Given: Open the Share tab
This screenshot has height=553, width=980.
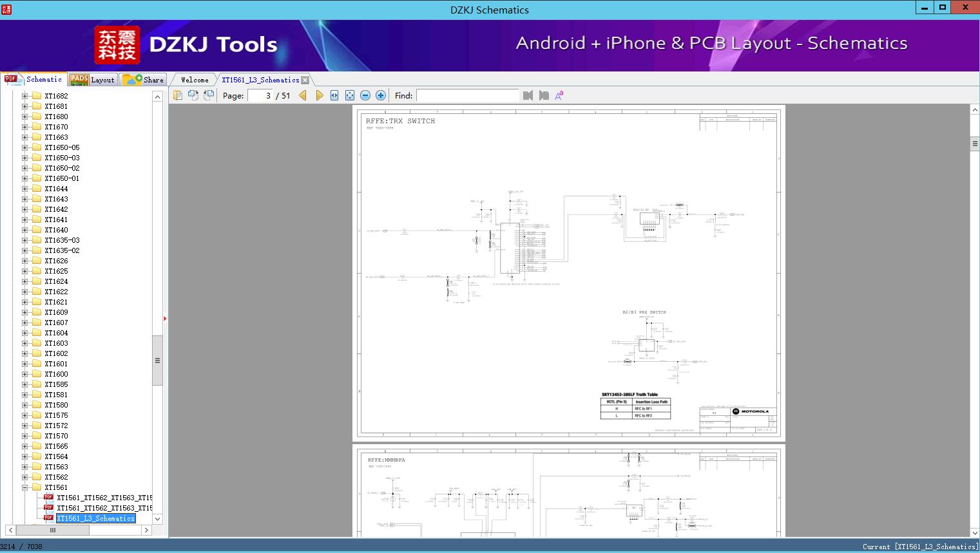Looking at the screenshot, I should pos(144,80).
